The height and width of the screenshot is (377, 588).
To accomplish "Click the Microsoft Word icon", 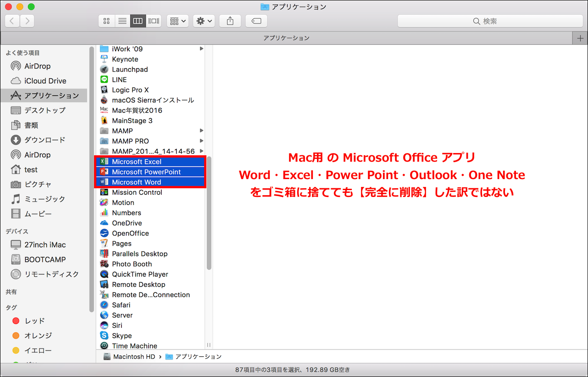I will click(x=104, y=182).
